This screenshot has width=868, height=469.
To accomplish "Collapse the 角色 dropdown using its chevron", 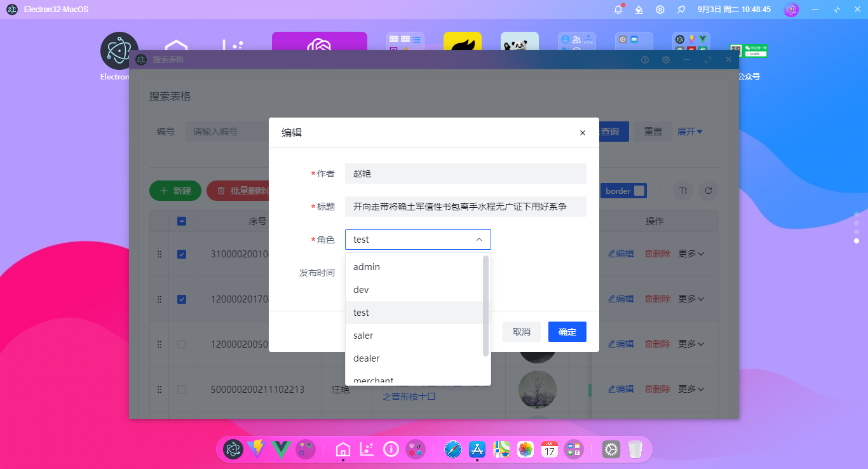I will tap(479, 240).
